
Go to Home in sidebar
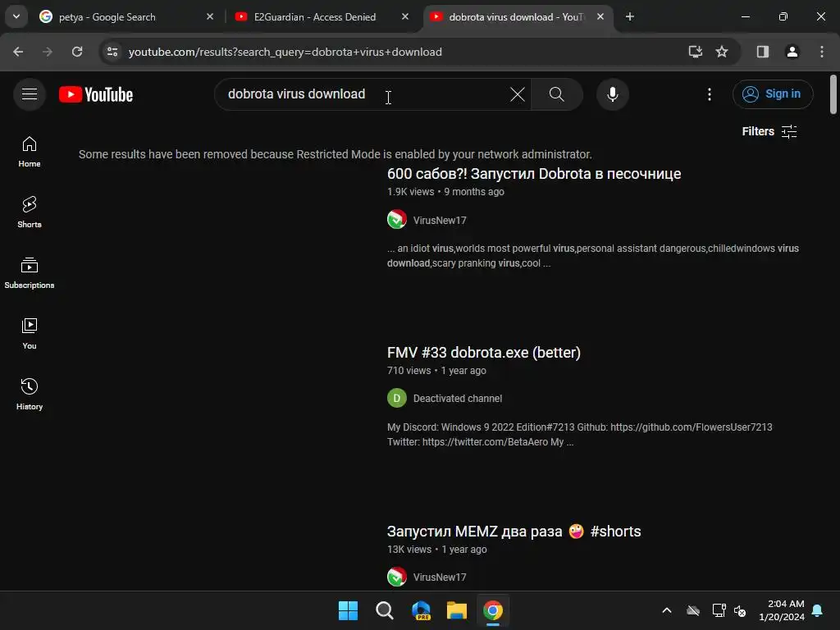pos(30,152)
